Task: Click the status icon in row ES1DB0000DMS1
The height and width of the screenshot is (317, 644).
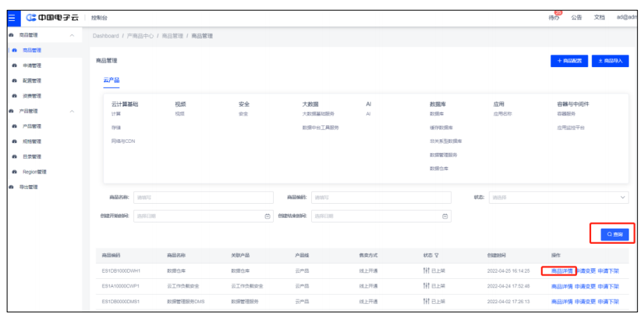Action: tap(426, 302)
